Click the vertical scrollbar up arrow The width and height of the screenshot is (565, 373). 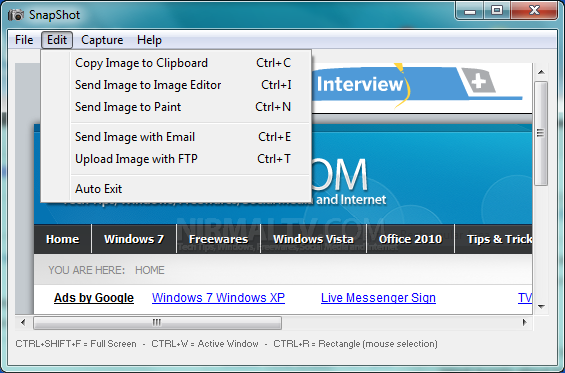pyautogui.click(x=541, y=72)
